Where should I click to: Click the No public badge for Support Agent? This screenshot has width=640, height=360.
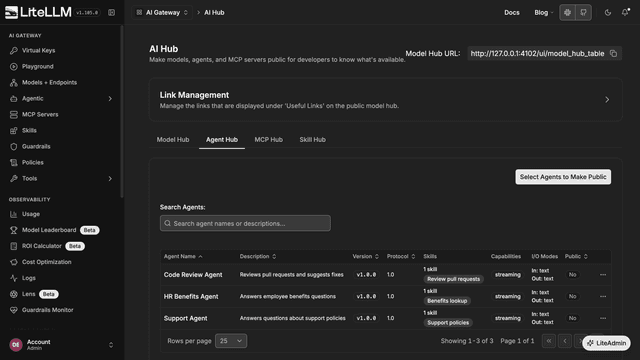click(x=572, y=318)
